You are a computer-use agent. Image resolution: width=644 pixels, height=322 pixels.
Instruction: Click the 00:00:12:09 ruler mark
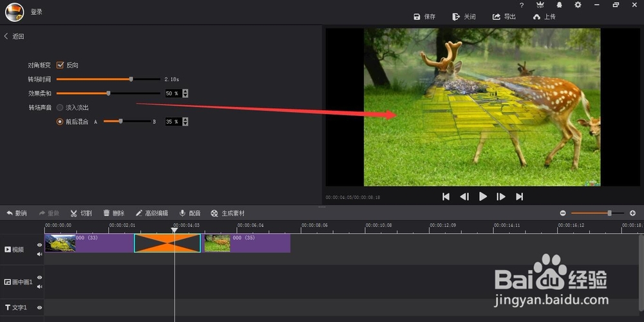[x=443, y=225]
